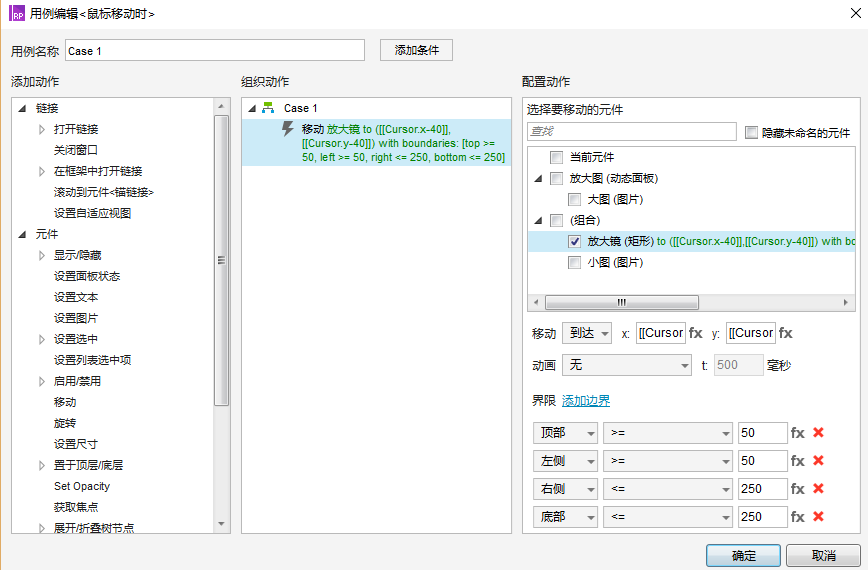Select the 移动 放大镜 action row

click(x=376, y=143)
